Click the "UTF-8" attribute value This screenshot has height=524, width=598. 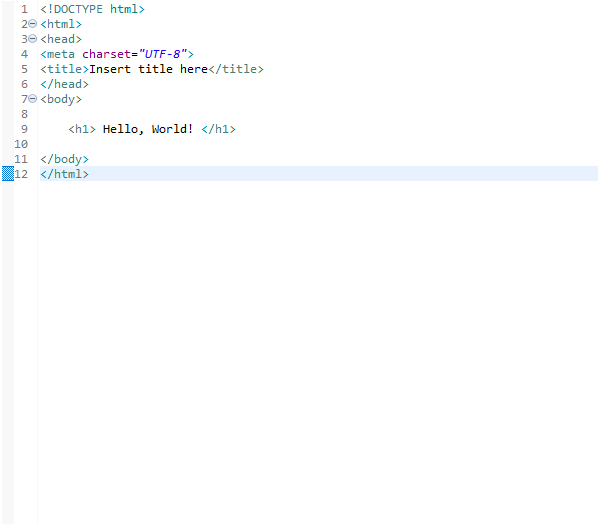(x=163, y=54)
